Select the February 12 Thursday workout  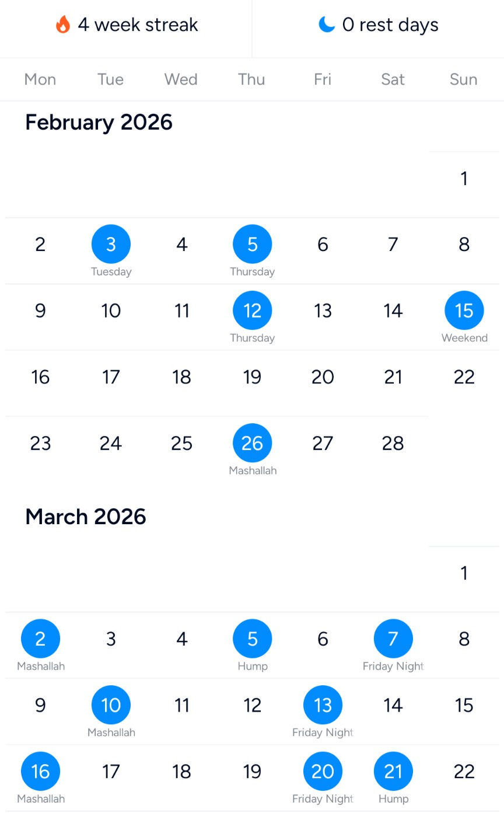coord(252,311)
